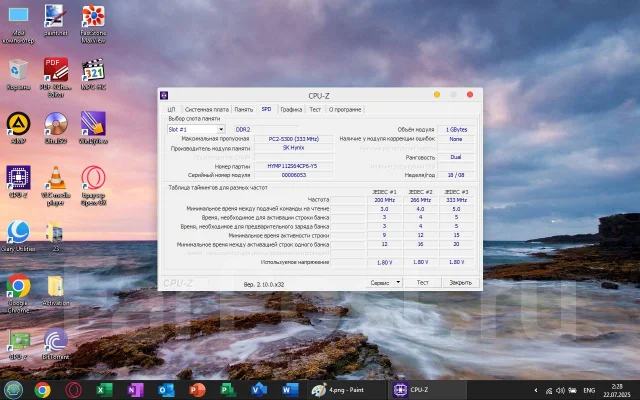The image size is (640, 400).
Task: Open PowerPoint from the taskbar
Action: point(198,390)
